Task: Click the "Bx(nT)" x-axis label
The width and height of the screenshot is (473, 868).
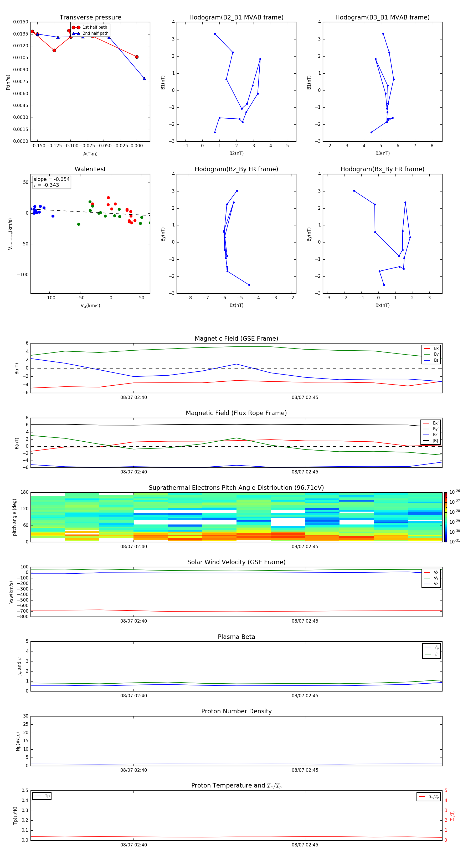Action: (x=382, y=306)
